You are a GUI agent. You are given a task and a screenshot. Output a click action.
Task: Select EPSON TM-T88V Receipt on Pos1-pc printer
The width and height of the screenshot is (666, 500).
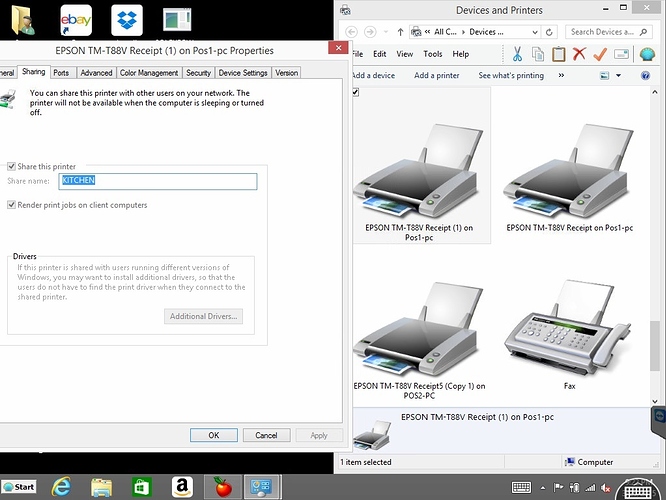(x=570, y=179)
